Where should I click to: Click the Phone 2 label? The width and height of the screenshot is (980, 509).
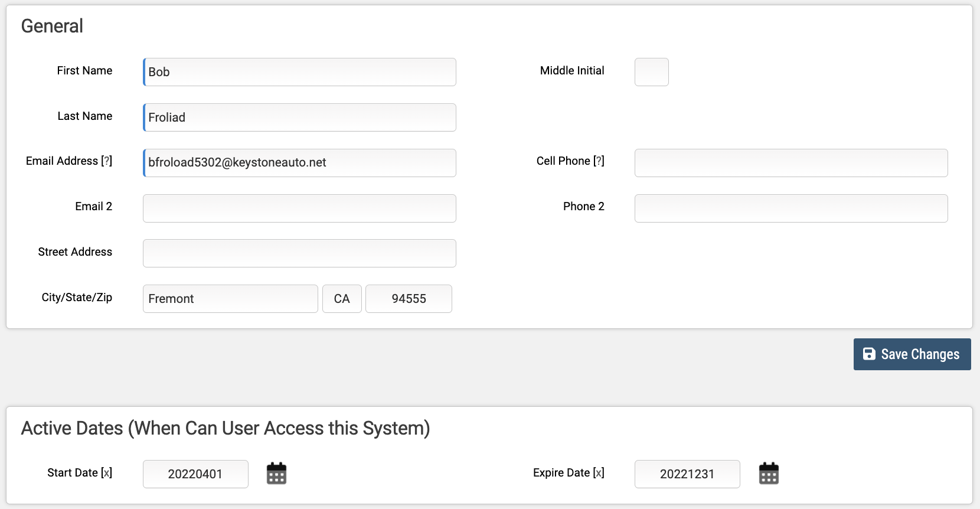[584, 206]
